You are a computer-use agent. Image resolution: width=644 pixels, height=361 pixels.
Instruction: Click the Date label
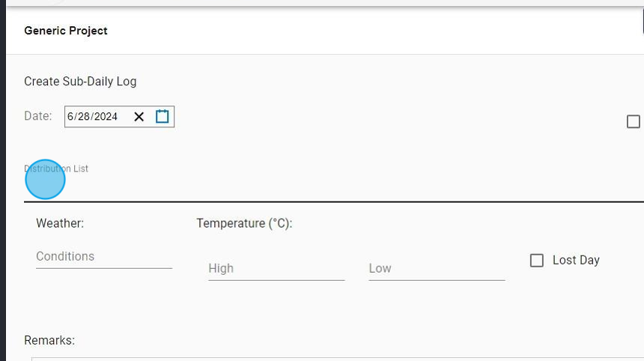click(38, 116)
